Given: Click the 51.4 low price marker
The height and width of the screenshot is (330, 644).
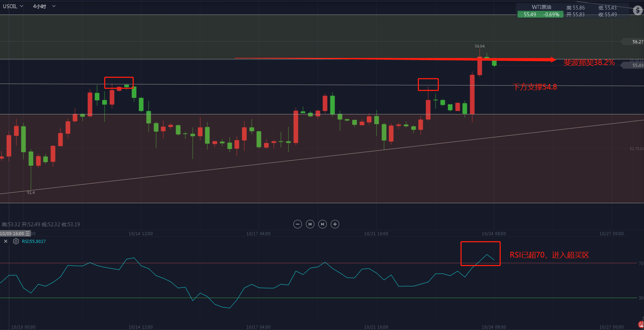Looking at the screenshot, I should point(31,193).
